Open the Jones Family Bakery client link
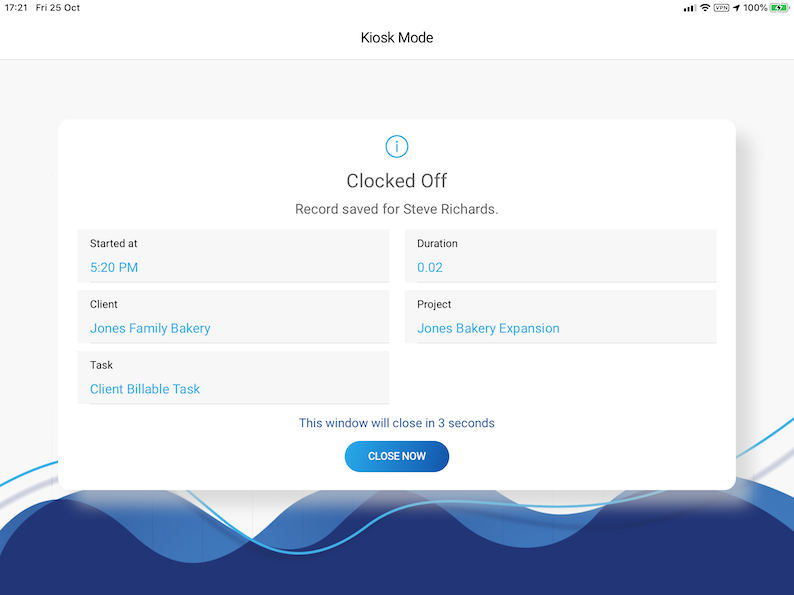 tap(150, 329)
